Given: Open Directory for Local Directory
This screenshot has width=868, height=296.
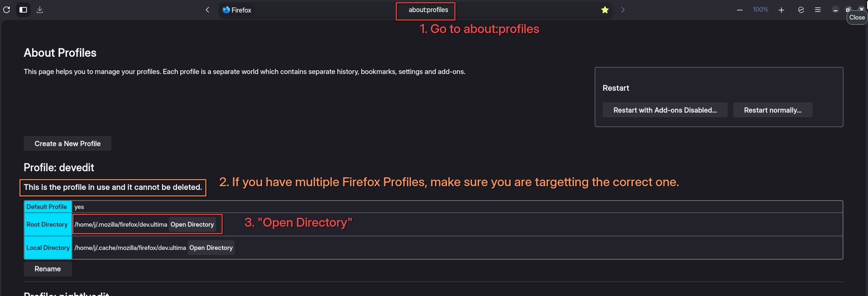Looking at the screenshot, I should 211,248.
